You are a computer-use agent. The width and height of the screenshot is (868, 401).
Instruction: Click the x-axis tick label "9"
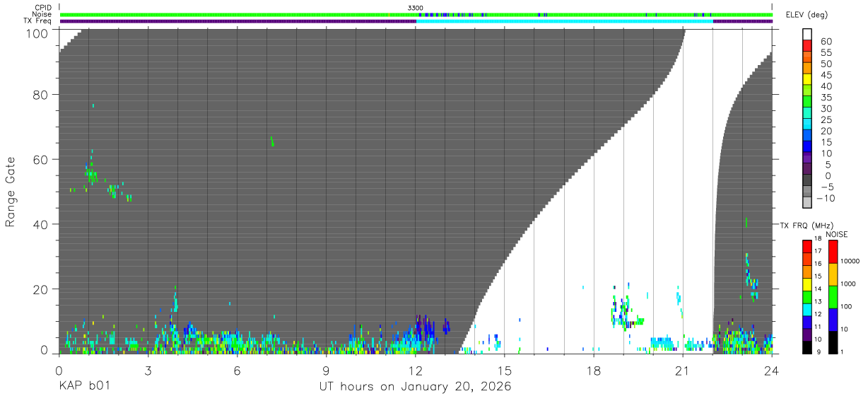click(x=327, y=371)
